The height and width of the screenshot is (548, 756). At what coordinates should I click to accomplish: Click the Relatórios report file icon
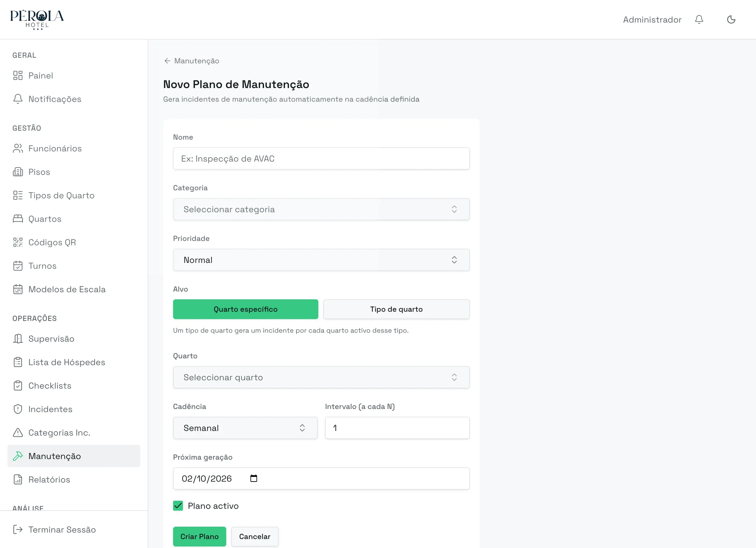pyautogui.click(x=18, y=479)
